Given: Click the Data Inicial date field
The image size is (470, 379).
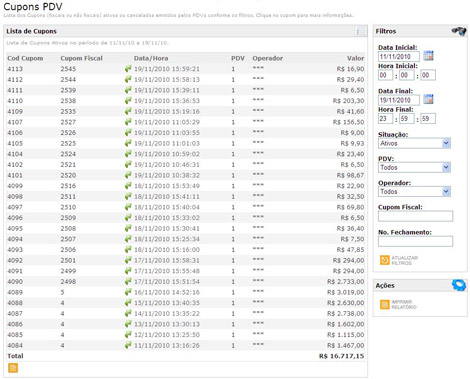Looking at the screenshot, I should tap(399, 56).
